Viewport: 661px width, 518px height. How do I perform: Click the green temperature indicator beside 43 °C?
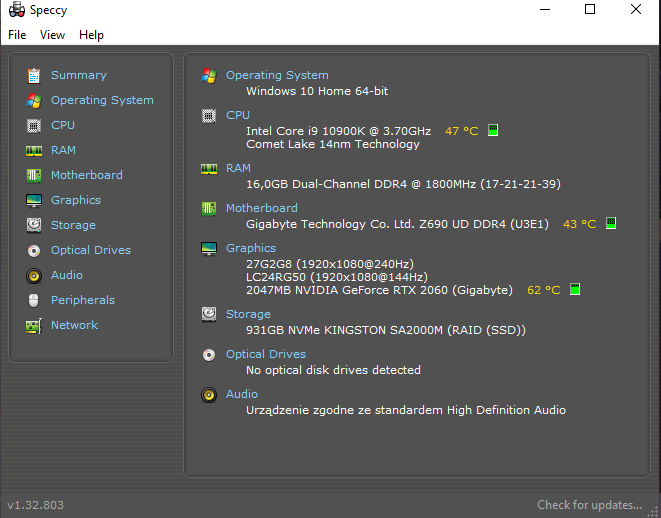tap(611, 223)
